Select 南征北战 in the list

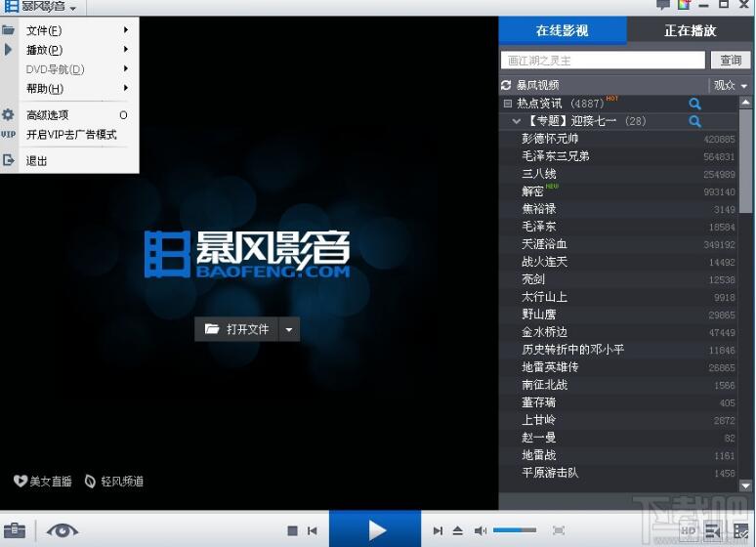(x=618, y=385)
